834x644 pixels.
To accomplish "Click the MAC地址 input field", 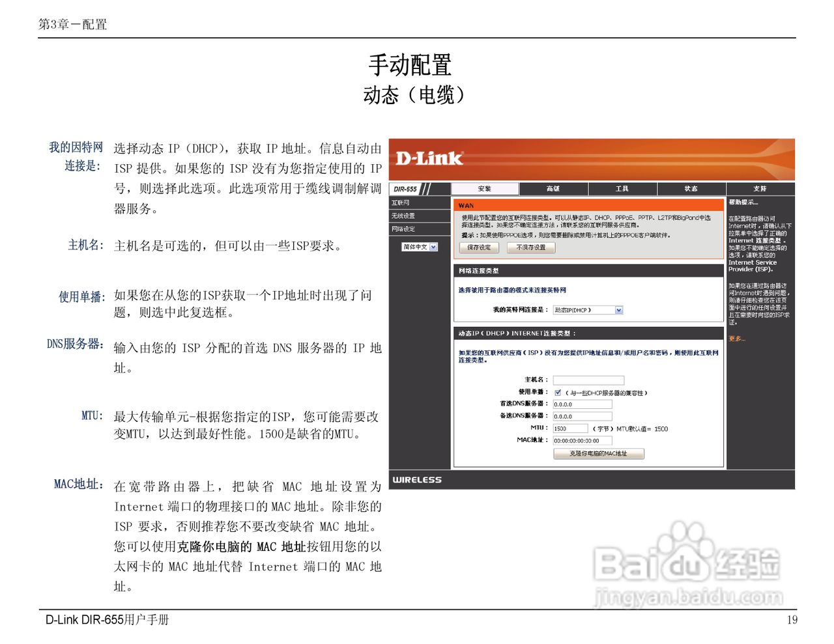I will (x=582, y=441).
